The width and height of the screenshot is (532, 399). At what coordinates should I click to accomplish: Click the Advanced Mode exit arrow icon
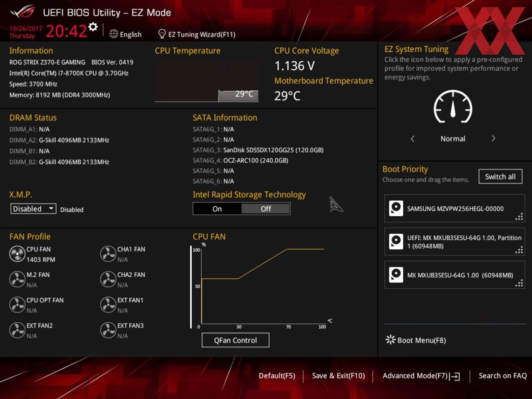click(x=455, y=376)
